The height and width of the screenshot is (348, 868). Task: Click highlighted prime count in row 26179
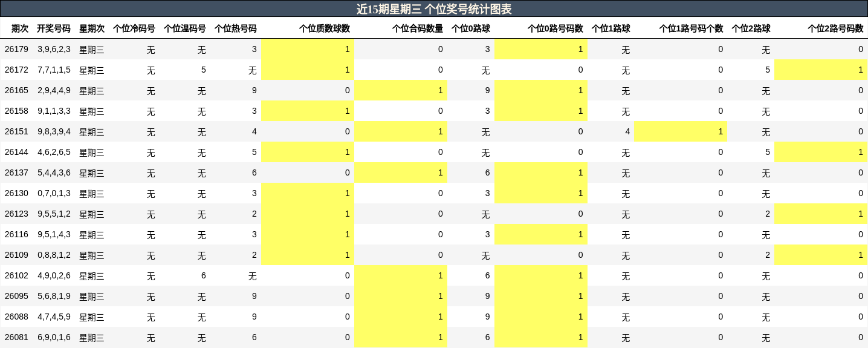(x=308, y=49)
